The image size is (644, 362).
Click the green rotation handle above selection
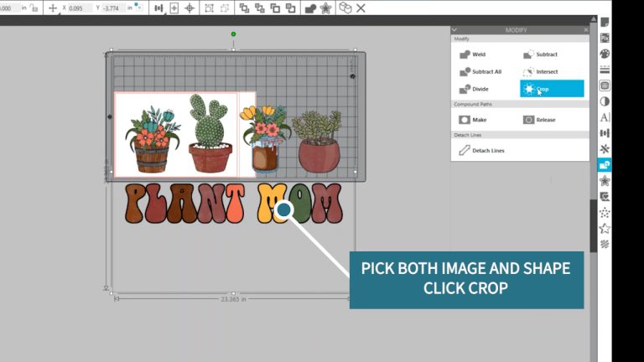click(233, 34)
